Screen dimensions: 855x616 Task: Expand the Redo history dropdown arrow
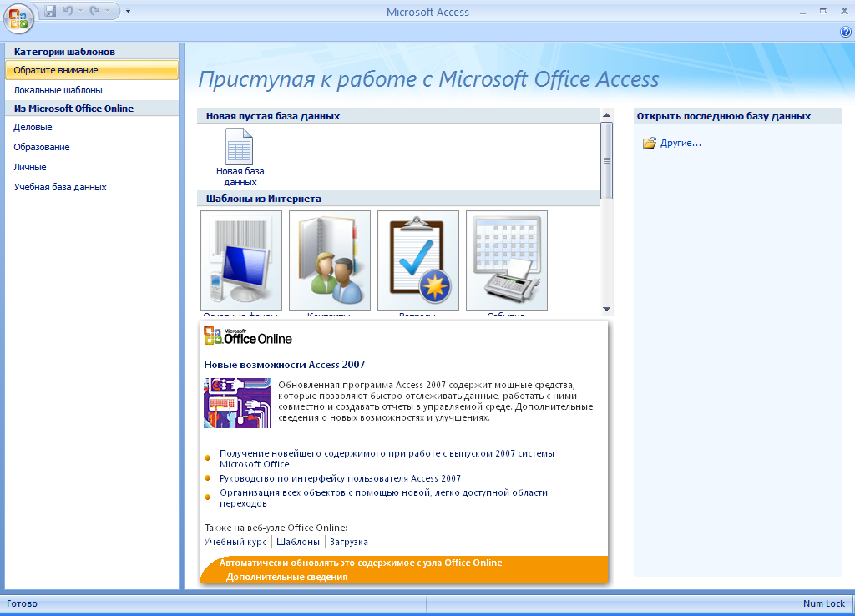pyautogui.click(x=107, y=11)
